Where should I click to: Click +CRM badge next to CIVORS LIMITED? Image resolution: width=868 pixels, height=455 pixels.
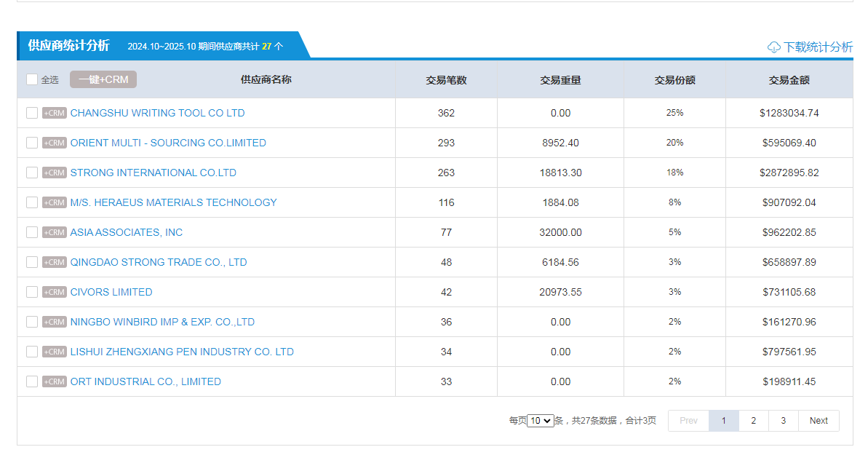(x=55, y=292)
